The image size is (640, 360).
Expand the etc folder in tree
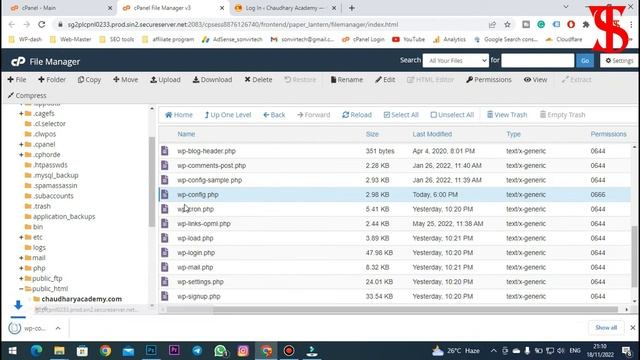21,237
